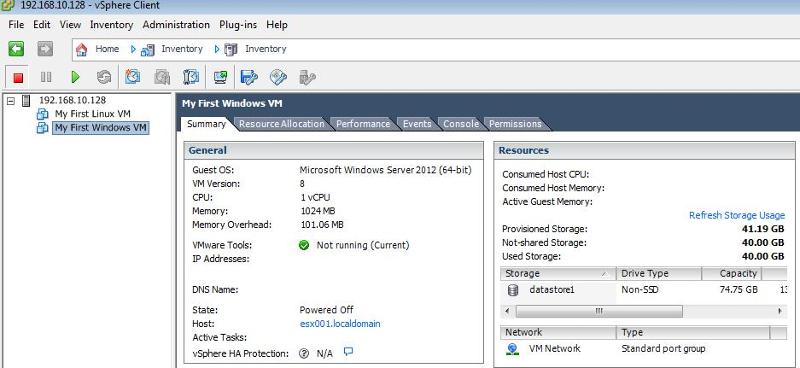Switch to the Permissions tab
This screenshot has width=800, height=368.
(515, 124)
